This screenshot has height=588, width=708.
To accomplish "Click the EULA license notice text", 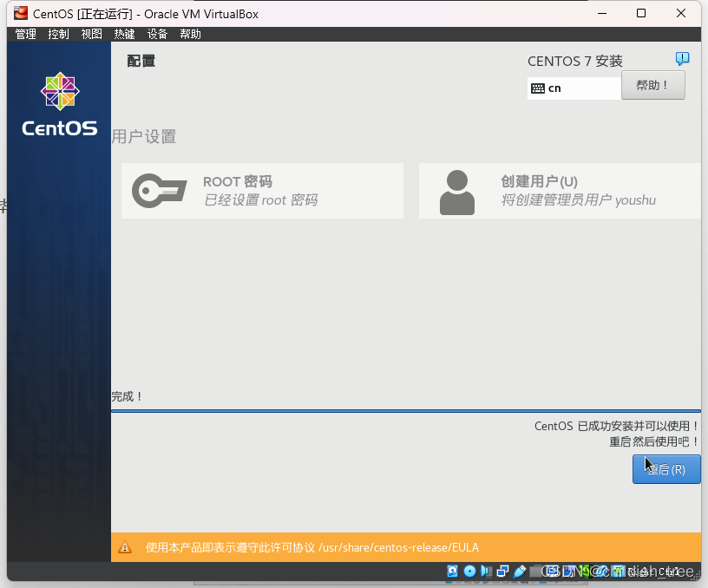I will click(x=312, y=547).
